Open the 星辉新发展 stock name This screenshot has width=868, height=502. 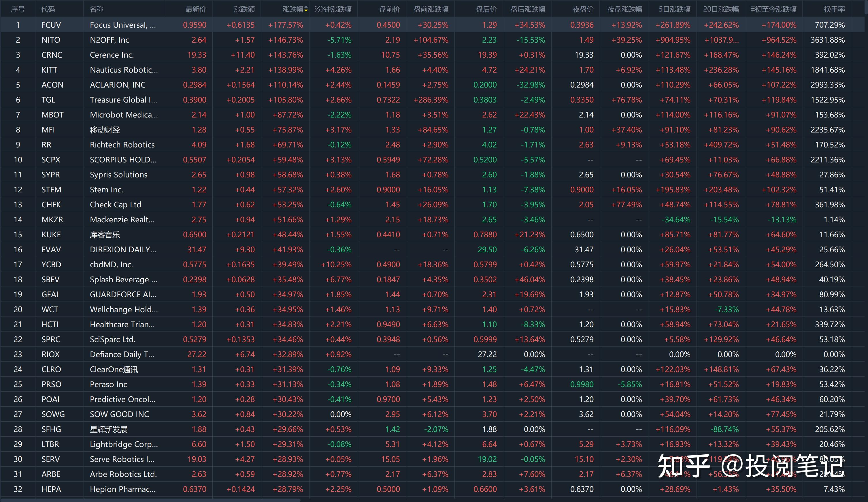coord(108,429)
